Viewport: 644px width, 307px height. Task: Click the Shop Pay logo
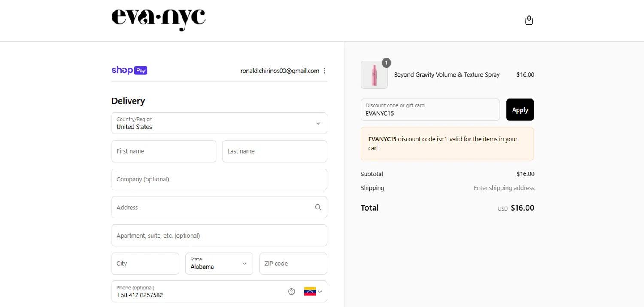(129, 71)
